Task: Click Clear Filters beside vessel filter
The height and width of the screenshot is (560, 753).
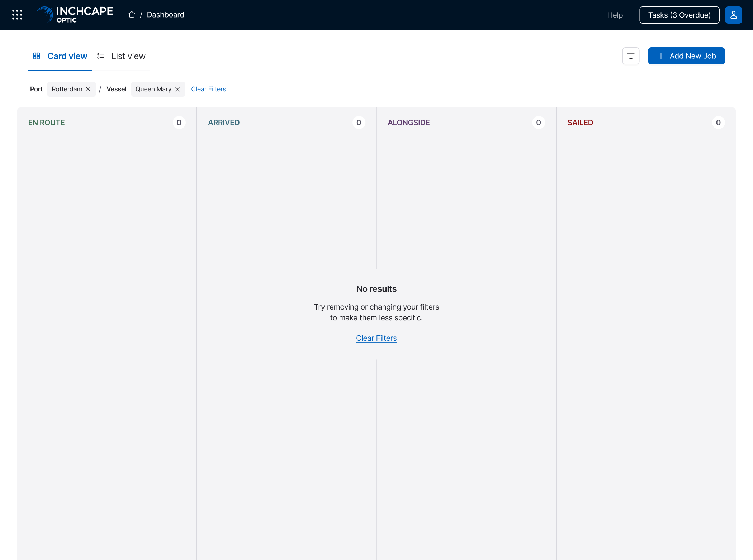Action: coord(208,89)
